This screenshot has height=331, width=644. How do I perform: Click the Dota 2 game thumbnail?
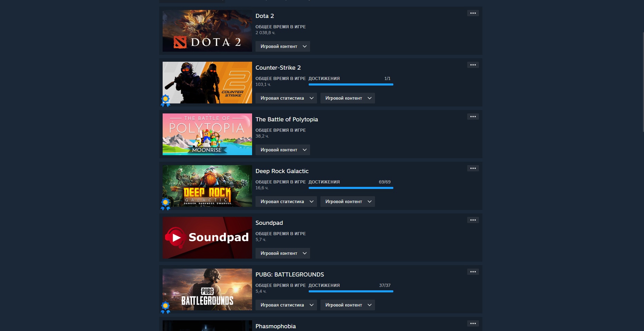pyautogui.click(x=207, y=31)
